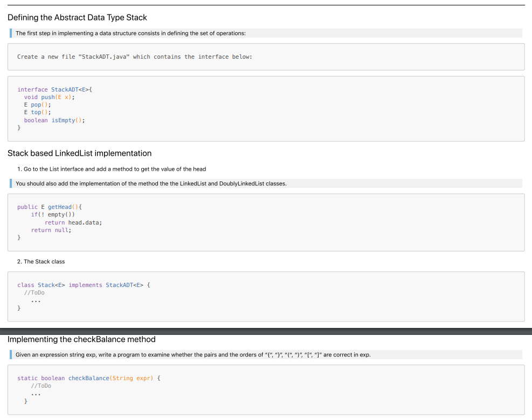
Task: Click list item 1 about the List interface
Action: (112, 169)
